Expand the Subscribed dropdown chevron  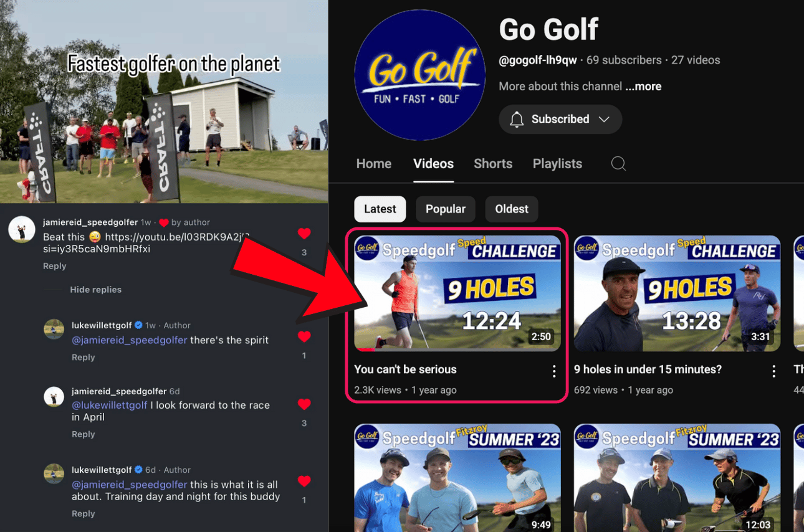tap(604, 120)
